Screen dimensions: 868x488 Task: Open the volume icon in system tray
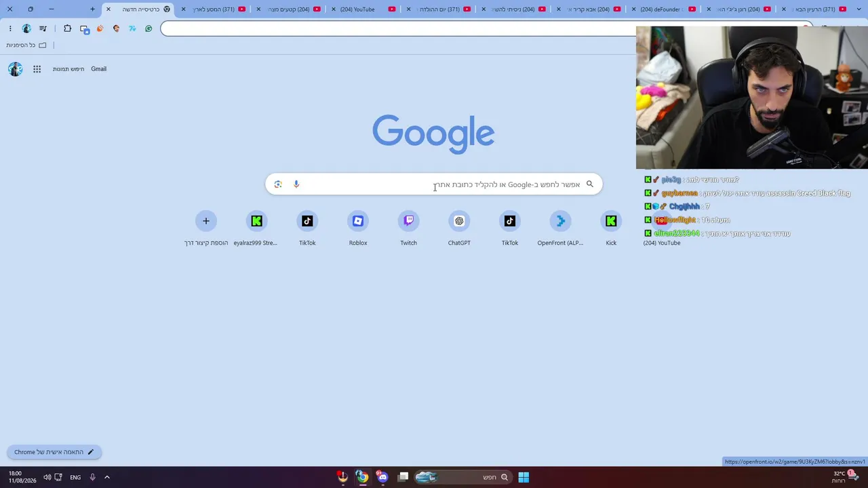pyautogui.click(x=47, y=477)
